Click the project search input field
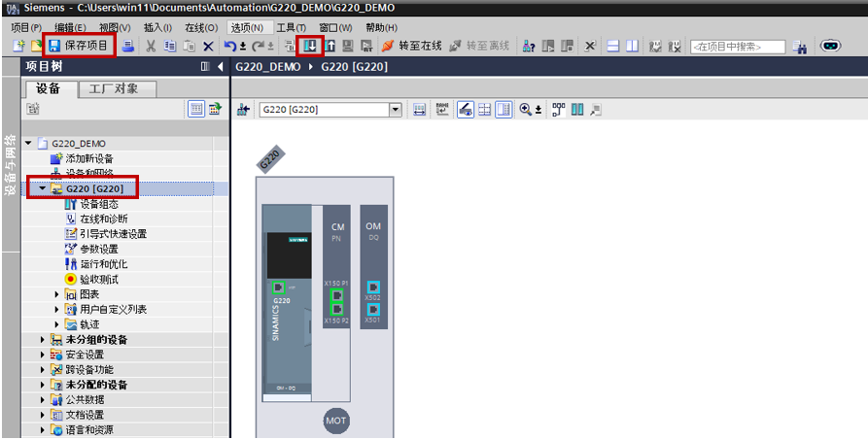This screenshot has height=439, width=868. click(737, 47)
